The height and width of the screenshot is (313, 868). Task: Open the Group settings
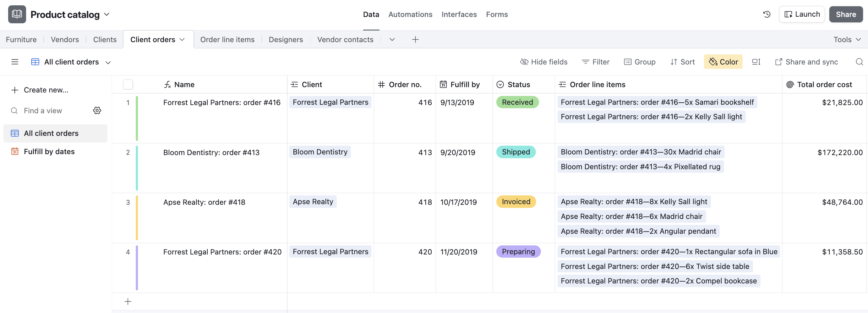click(640, 62)
